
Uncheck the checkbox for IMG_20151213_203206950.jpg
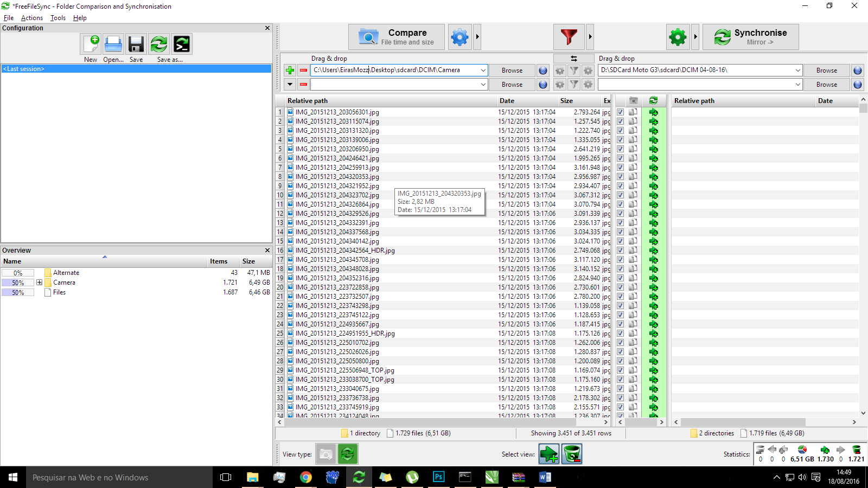point(620,149)
